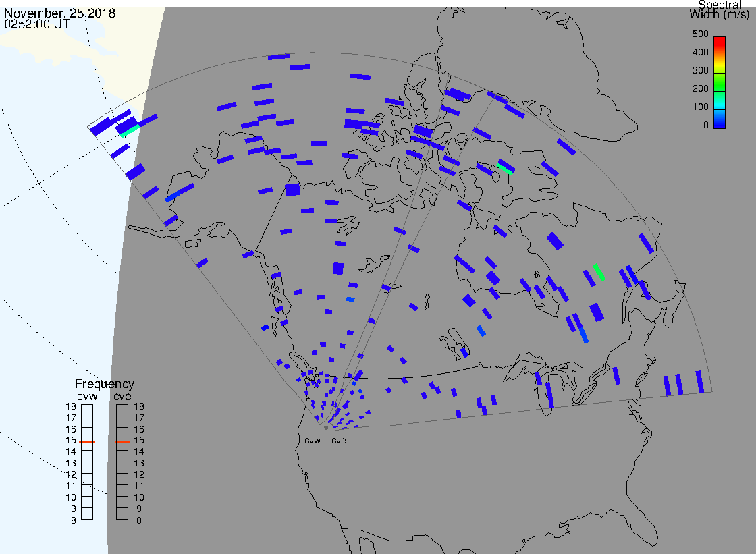This screenshot has width=756, height=554.
Task: Select the 0 label on color scale
Action: pyautogui.click(x=706, y=126)
